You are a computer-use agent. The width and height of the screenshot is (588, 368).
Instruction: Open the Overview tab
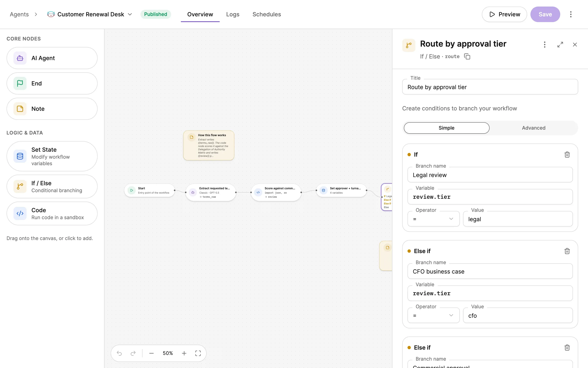(x=200, y=14)
